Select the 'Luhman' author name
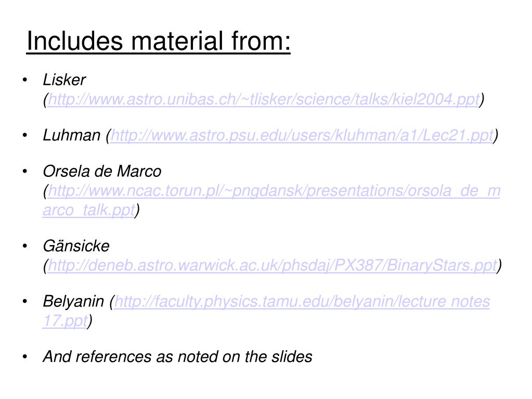Viewport: 532px width, 399px height. (x=72, y=135)
